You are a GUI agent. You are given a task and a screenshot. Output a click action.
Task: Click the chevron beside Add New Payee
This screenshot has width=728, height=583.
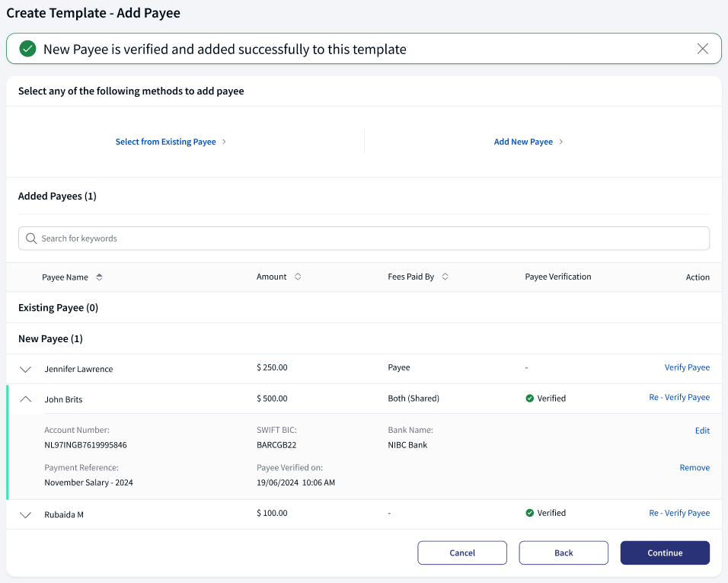tap(561, 142)
